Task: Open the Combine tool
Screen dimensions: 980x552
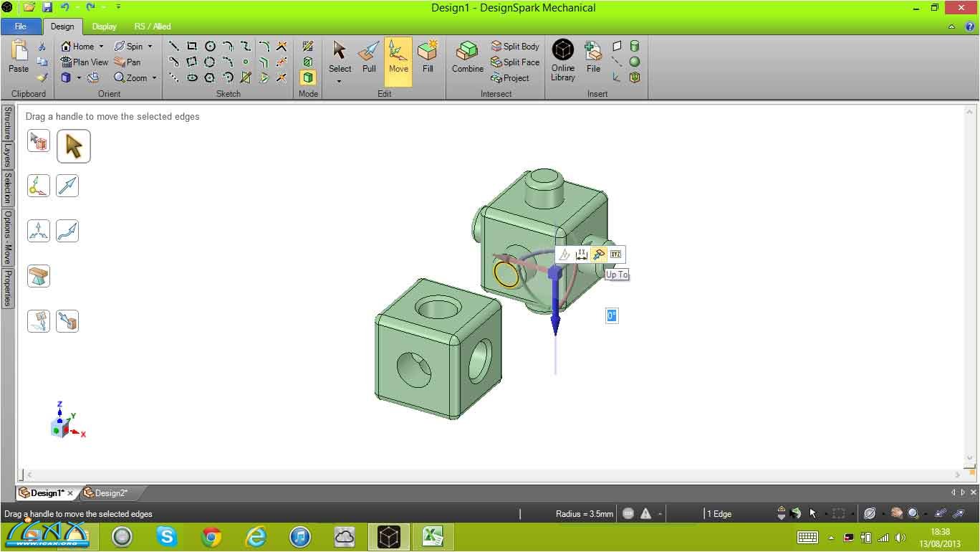Action: pyautogui.click(x=467, y=57)
